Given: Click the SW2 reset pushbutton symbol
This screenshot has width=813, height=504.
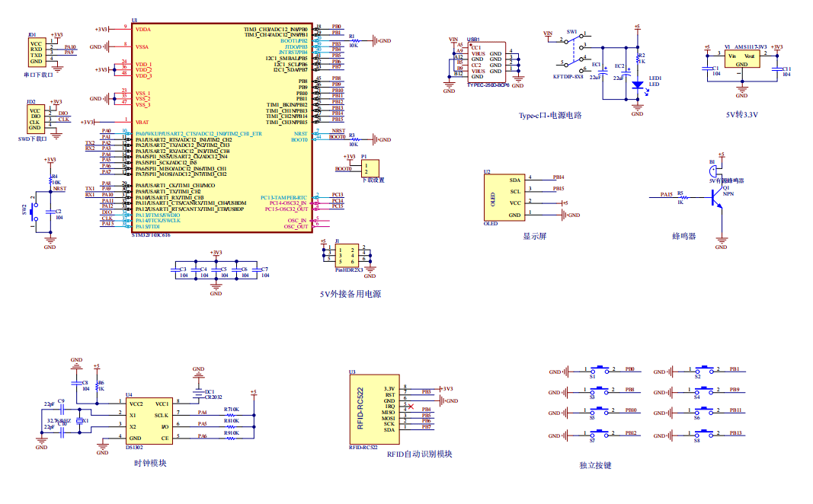Looking at the screenshot, I should pyautogui.click(x=33, y=211).
